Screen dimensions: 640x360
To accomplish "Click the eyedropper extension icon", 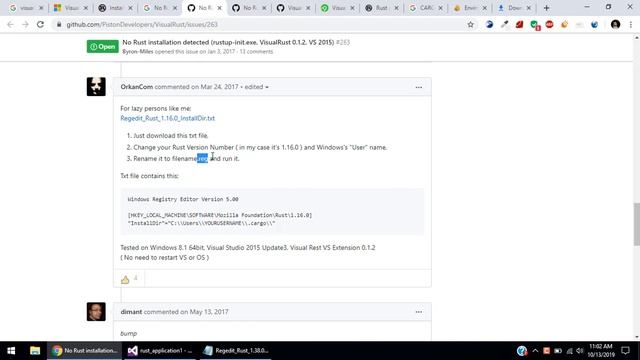I will 504,24.
